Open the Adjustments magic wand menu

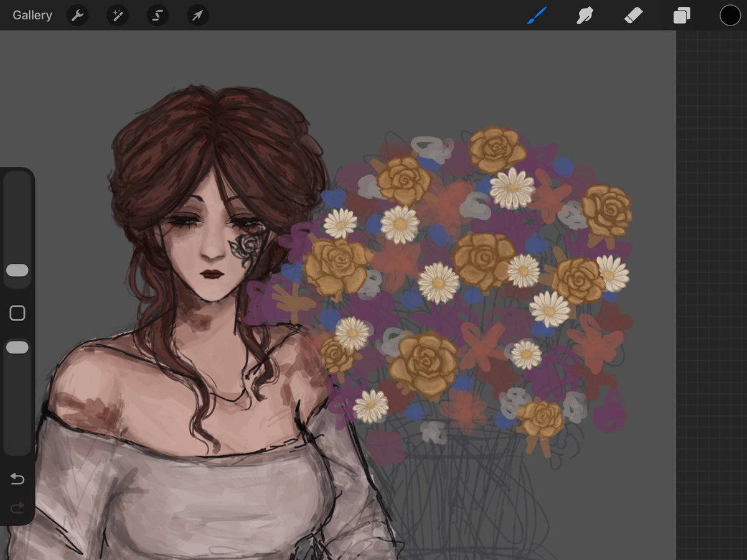tap(117, 15)
